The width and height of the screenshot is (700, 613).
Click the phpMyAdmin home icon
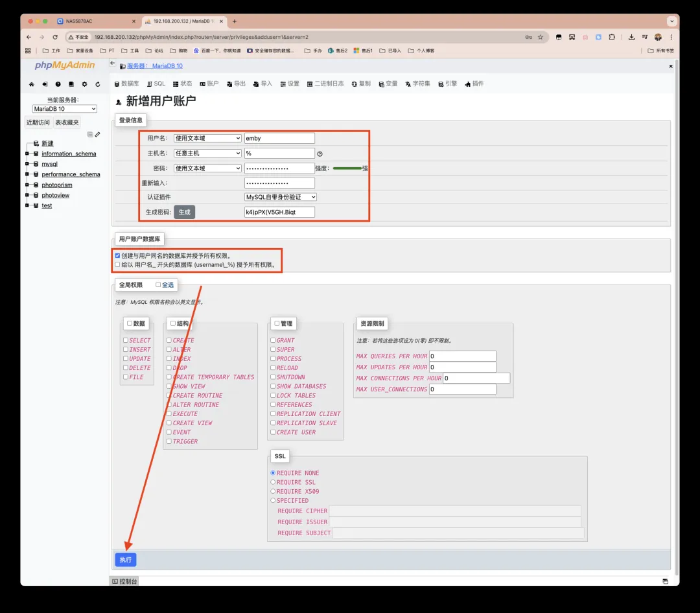pos(31,84)
